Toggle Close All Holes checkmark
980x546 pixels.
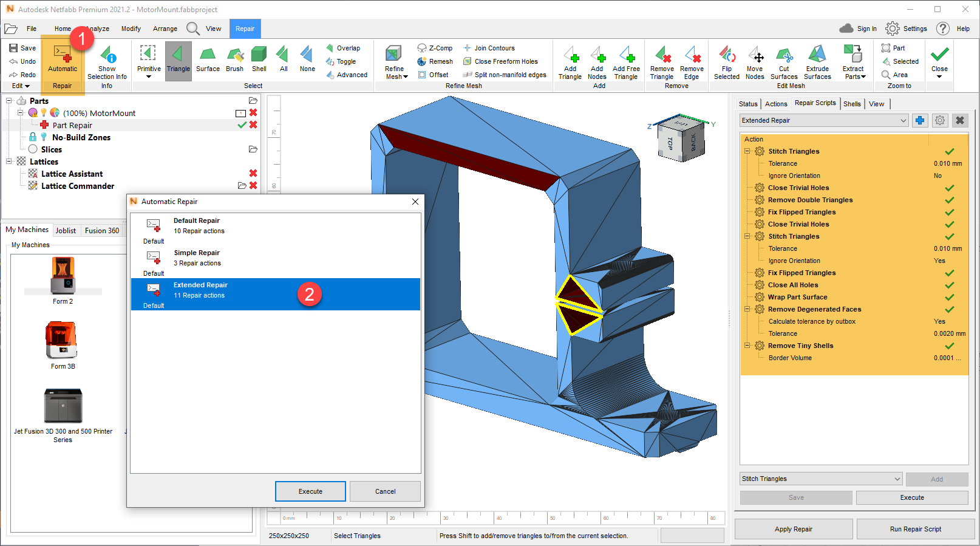tap(949, 285)
